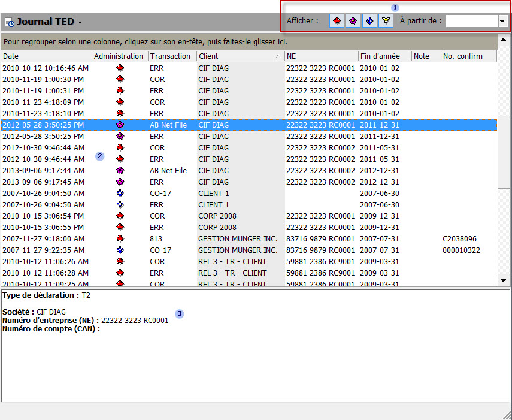Toggle the yellow trillium Ontario filter
The image size is (512, 420).
coord(386,21)
